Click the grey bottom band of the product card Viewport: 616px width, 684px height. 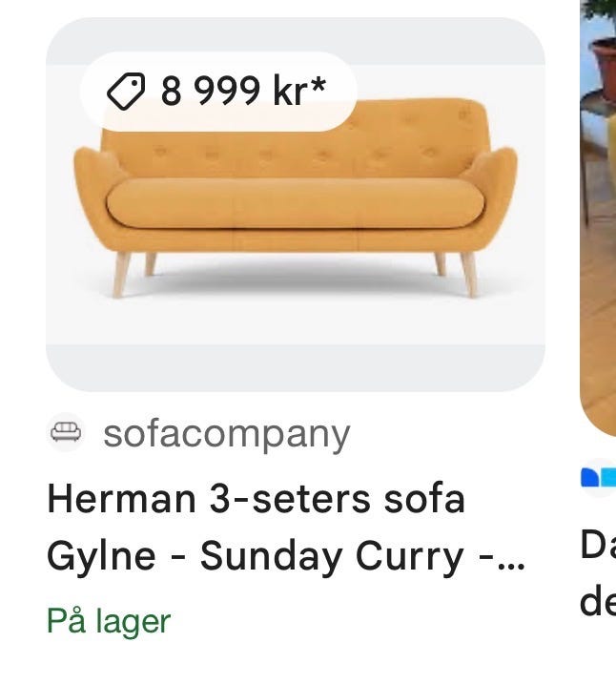pos(296,367)
